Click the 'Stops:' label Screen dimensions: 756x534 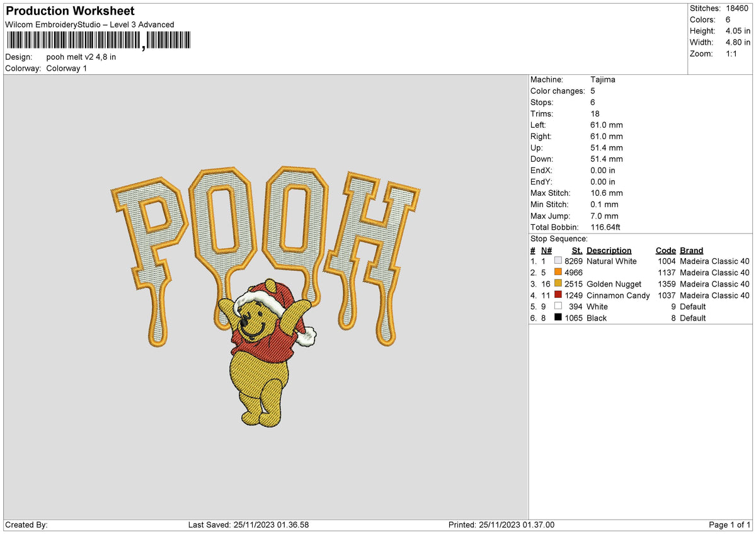coord(542,102)
